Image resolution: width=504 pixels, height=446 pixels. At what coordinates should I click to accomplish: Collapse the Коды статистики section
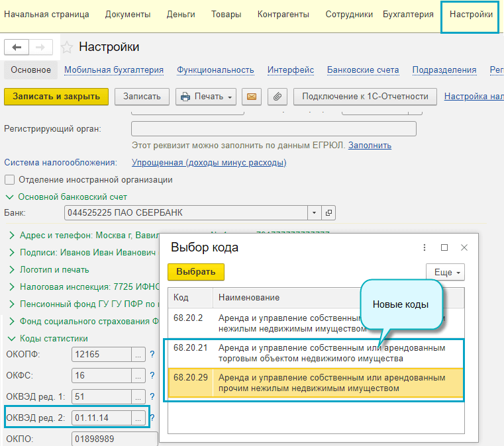point(10,339)
